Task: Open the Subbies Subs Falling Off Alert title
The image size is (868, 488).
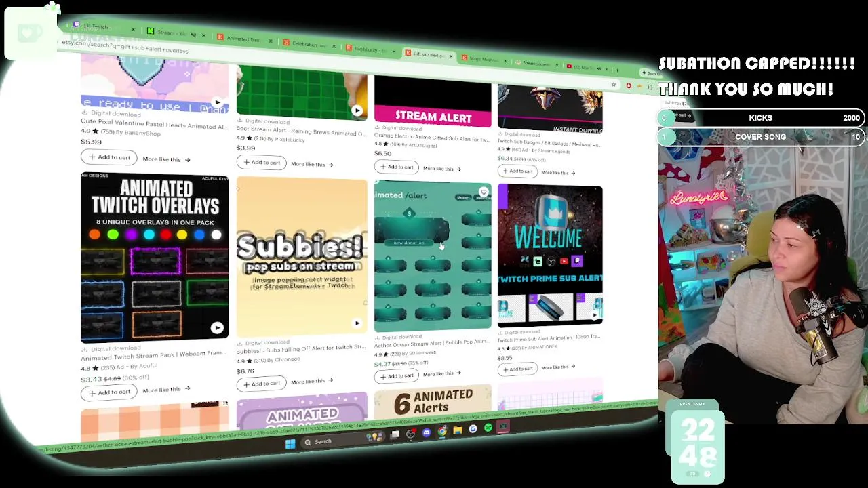Action: tap(301, 348)
